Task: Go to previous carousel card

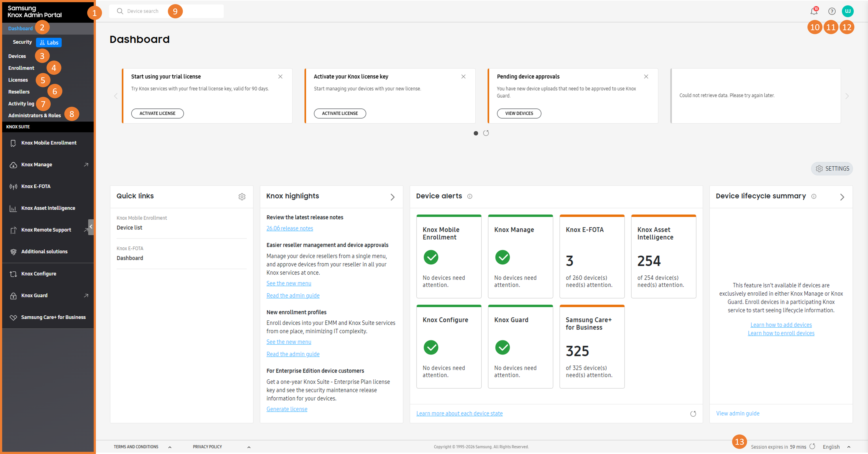Action: (116, 96)
